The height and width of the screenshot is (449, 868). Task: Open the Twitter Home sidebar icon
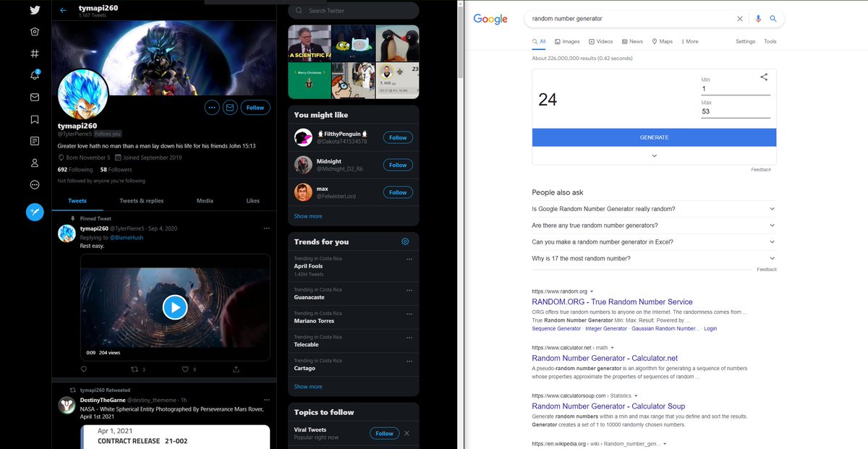pyautogui.click(x=35, y=32)
